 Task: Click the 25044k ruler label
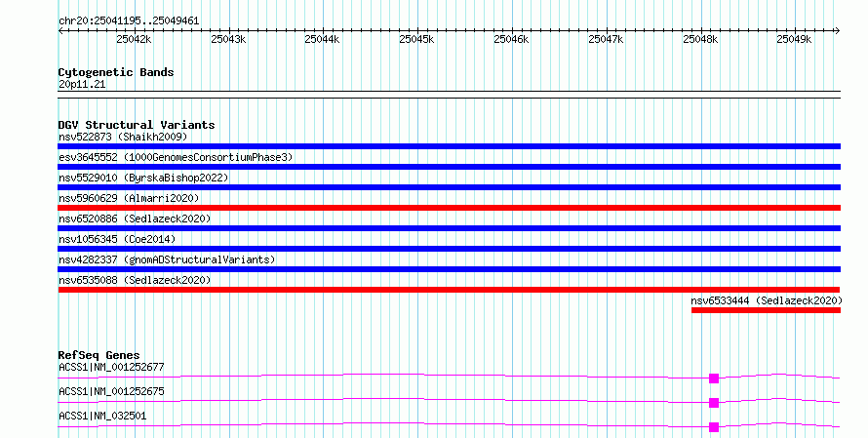[x=322, y=39]
